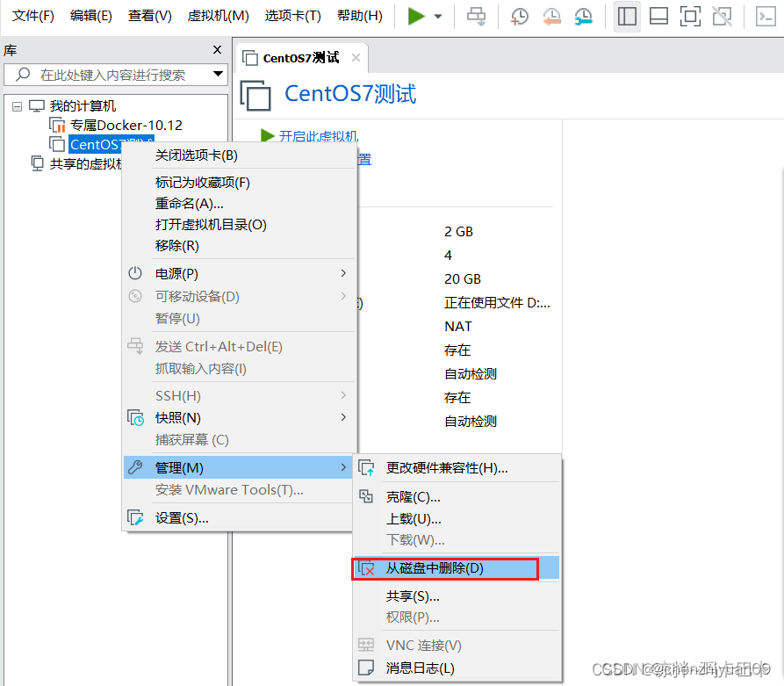Image resolution: width=784 pixels, height=686 pixels.
Task: Collapse the 我的计算机 tree node
Action: pos(17,106)
